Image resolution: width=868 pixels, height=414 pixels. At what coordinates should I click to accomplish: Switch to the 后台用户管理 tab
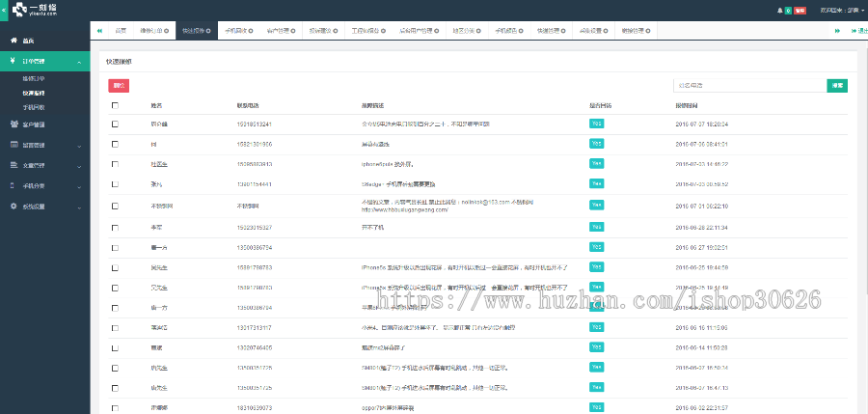(419, 31)
